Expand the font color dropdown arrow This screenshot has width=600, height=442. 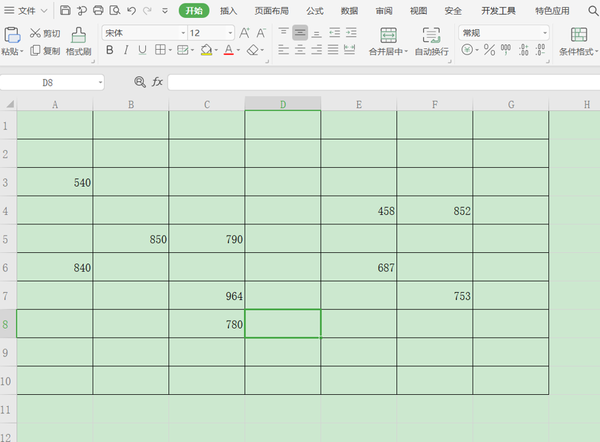click(x=238, y=50)
